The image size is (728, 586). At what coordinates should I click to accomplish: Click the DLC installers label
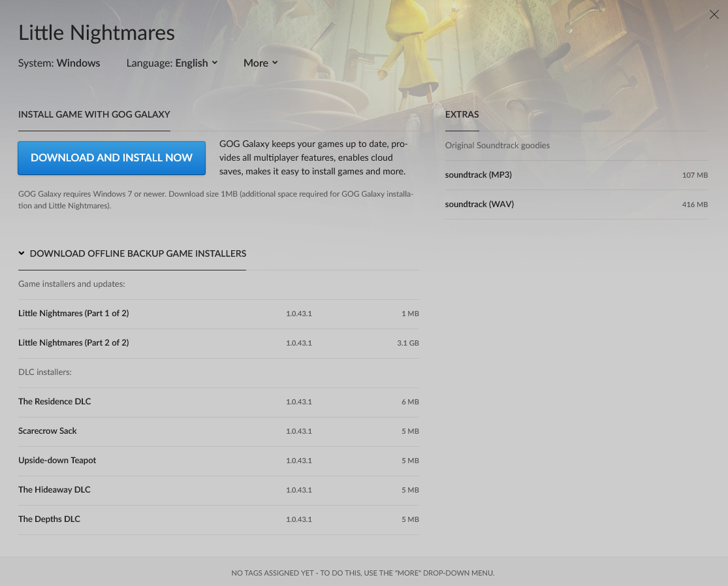click(x=44, y=372)
